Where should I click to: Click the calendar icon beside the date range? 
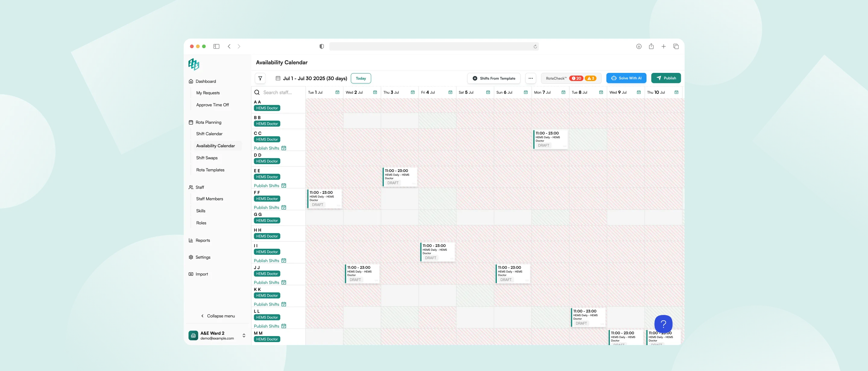pyautogui.click(x=278, y=78)
